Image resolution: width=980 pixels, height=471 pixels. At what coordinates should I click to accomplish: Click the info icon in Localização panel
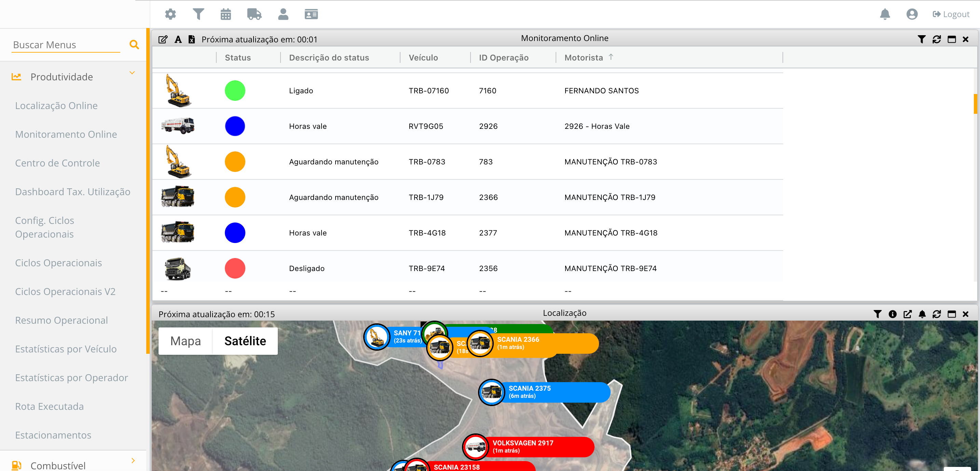point(893,314)
